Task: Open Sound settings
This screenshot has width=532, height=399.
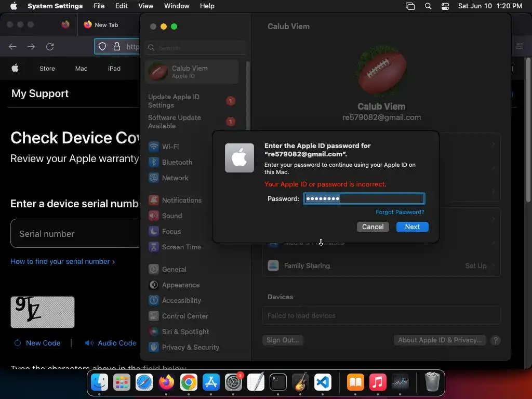Action: tap(166, 216)
